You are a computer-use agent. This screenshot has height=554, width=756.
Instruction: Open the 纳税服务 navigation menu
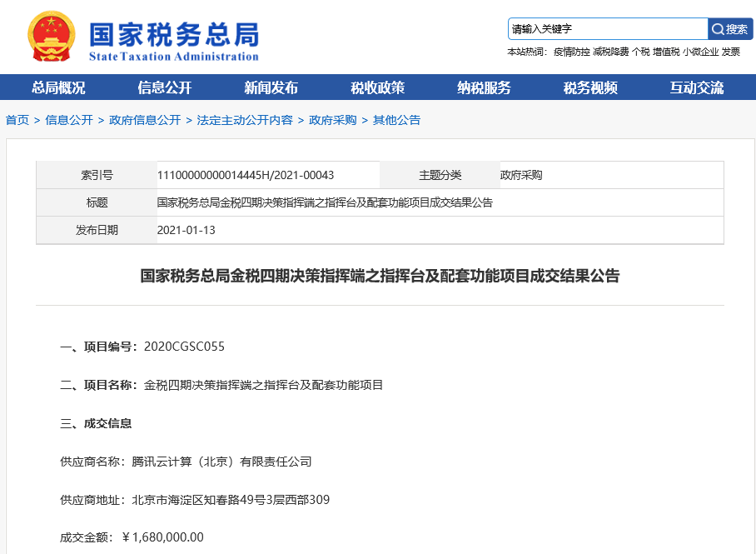pyautogui.click(x=484, y=87)
